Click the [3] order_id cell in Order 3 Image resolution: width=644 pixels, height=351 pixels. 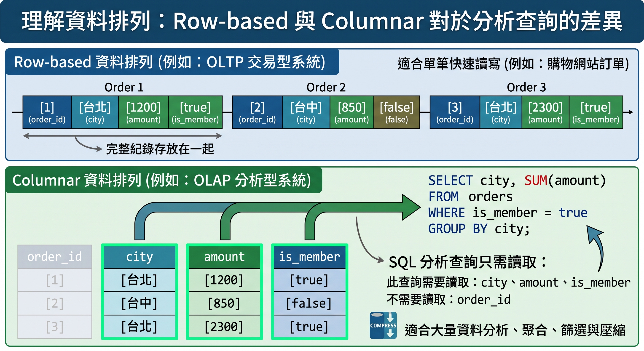click(455, 112)
